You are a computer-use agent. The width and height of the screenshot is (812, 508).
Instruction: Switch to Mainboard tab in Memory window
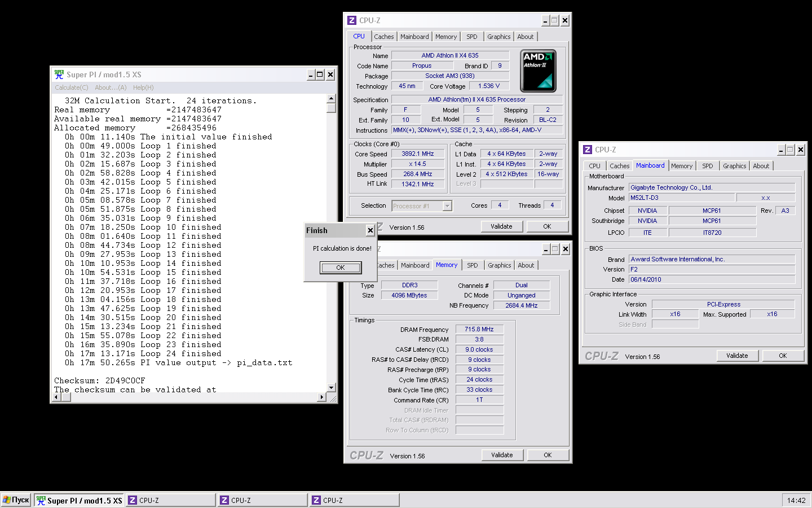coord(415,265)
